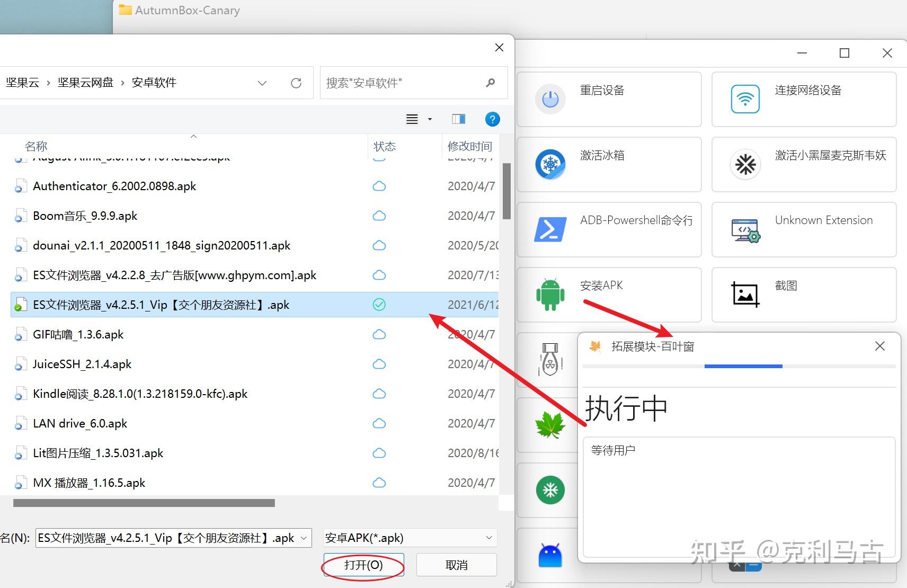Click the 打开(O) button
Viewport: 907px width, 588px height.
(363, 565)
